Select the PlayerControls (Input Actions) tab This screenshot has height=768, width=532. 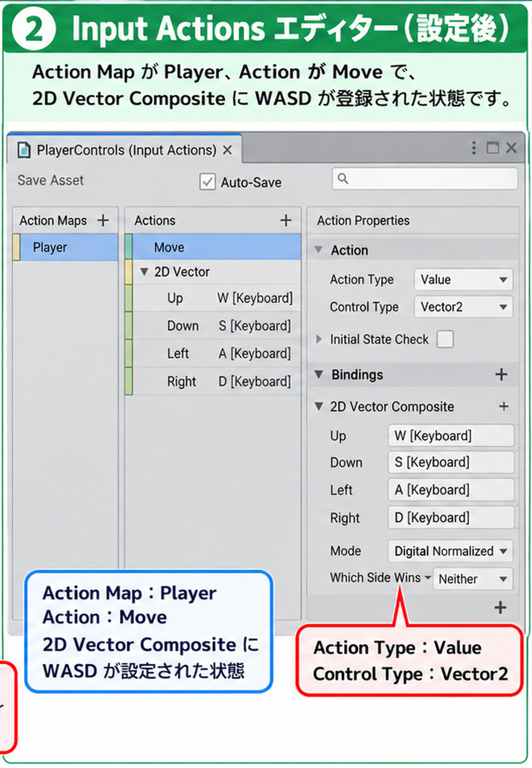125,150
